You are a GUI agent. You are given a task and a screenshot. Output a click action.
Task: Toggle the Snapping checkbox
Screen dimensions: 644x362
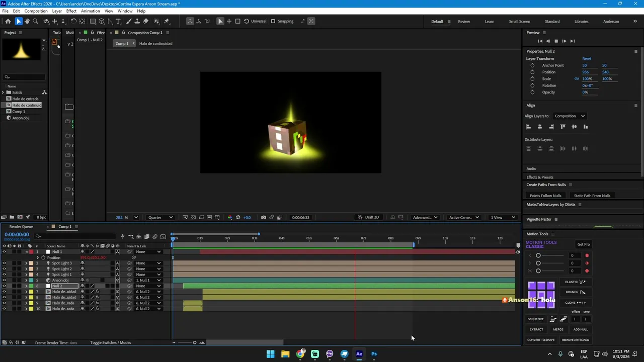[x=273, y=21]
